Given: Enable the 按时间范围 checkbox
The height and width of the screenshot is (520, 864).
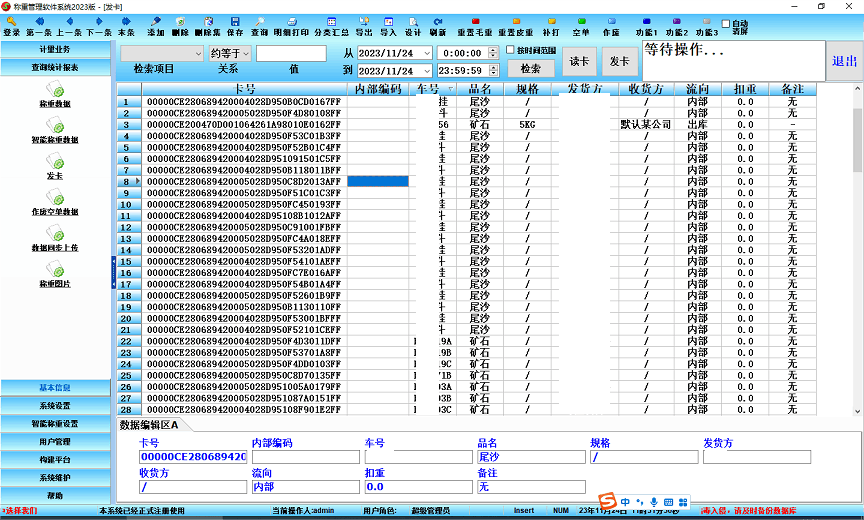Looking at the screenshot, I should 510,50.
